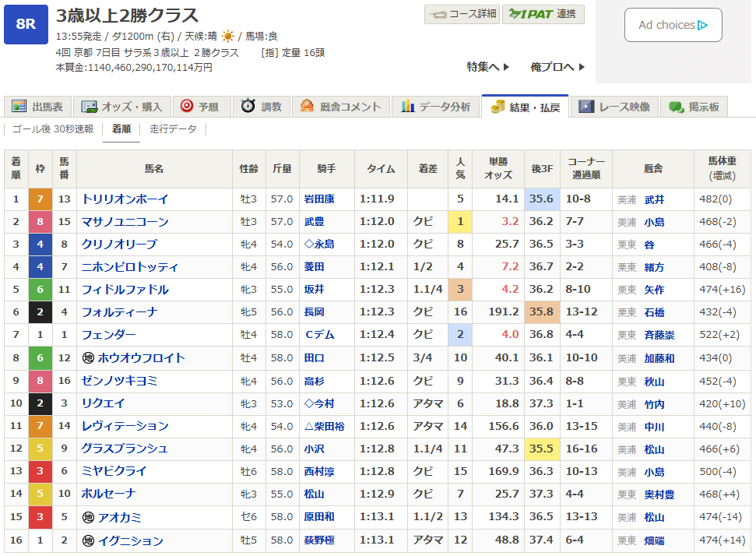
Task: Click the 俺プロへ arrow link
Action: pyautogui.click(x=557, y=67)
